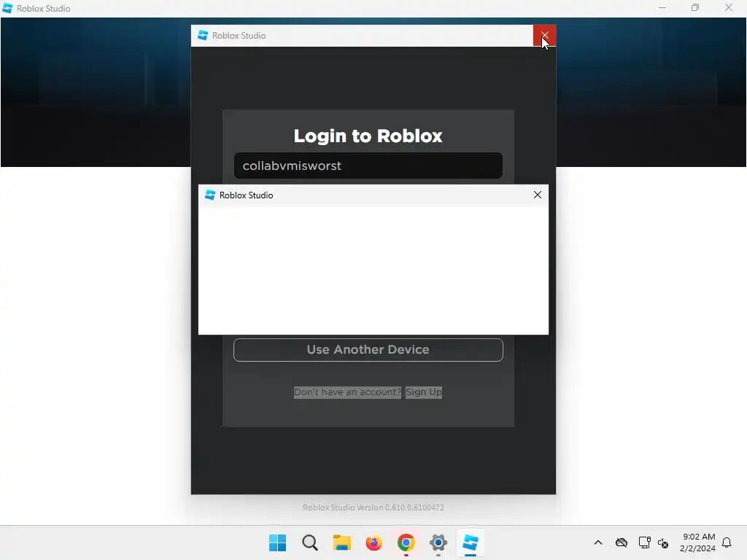
Task: Minimize the main Roblox Studio window
Action: point(662,8)
